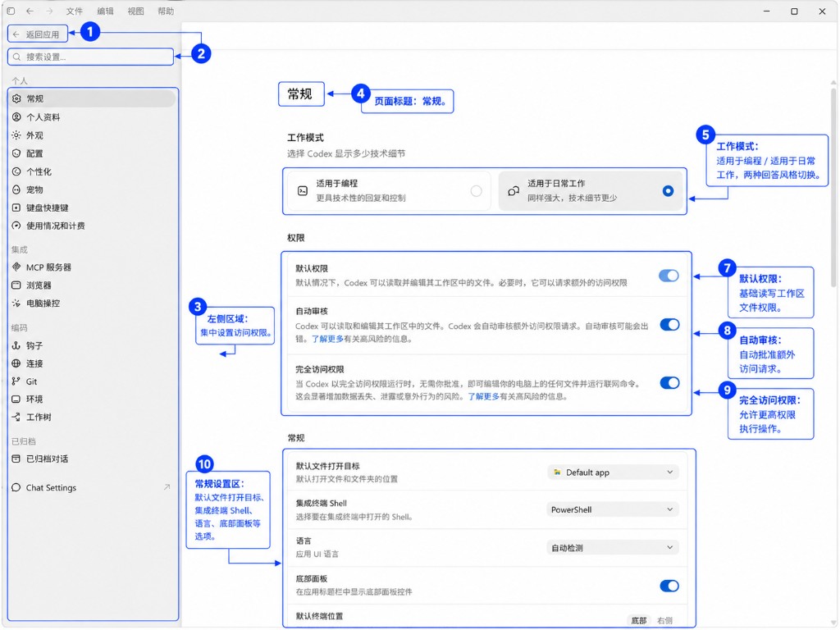Open the 个人资料 settings page
The image size is (840, 630).
coord(92,116)
